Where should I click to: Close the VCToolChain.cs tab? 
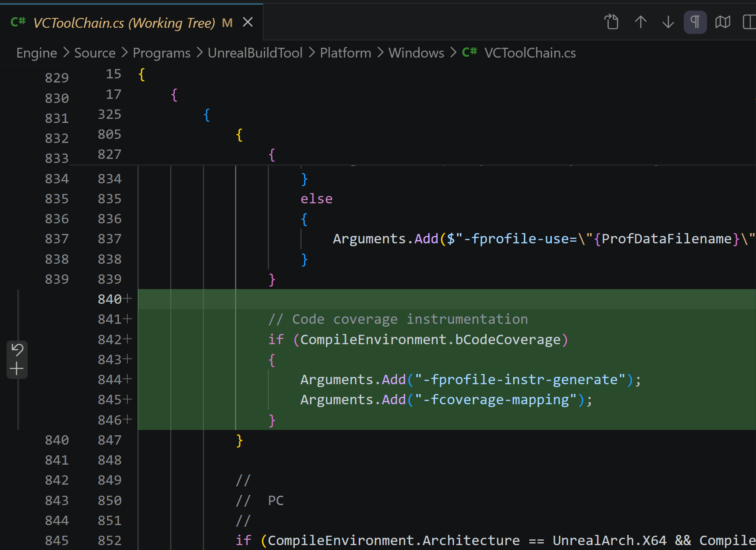point(248,22)
